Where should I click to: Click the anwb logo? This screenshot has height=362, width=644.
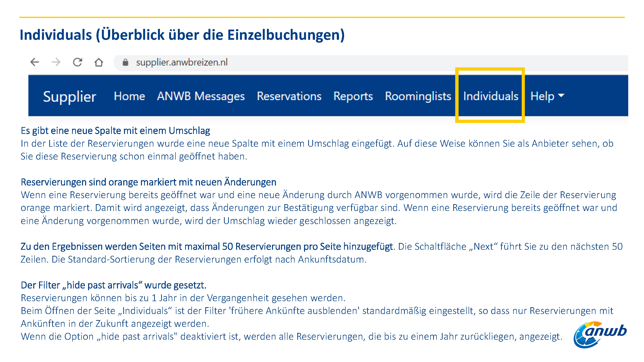pyautogui.click(x=600, y=335)
